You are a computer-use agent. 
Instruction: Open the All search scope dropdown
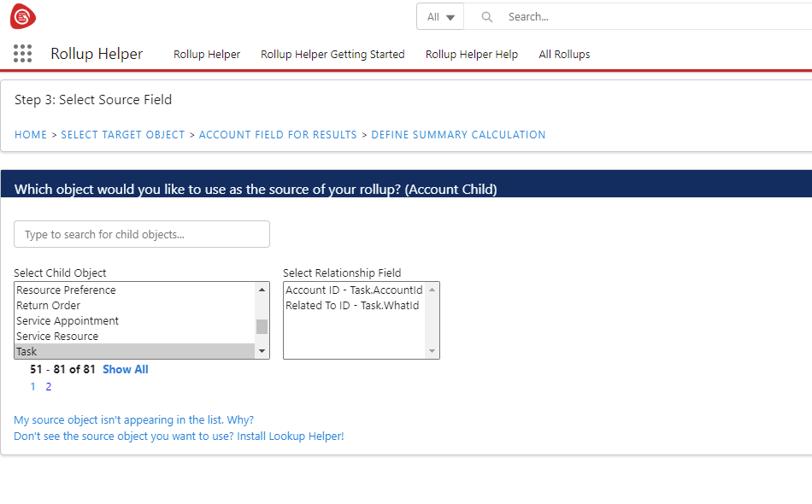click(x=440, y=17)
